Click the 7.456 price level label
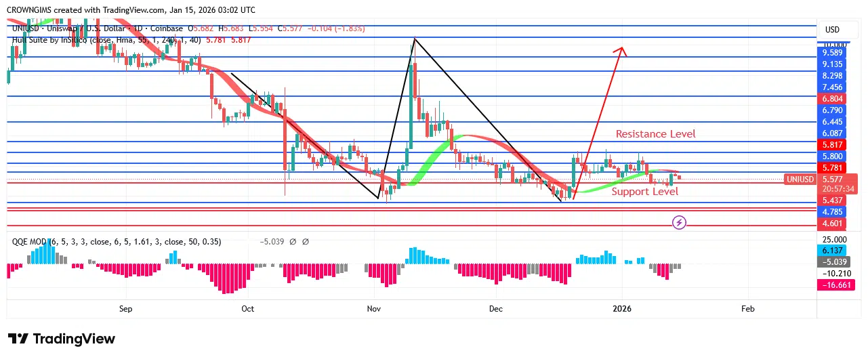 832,87
